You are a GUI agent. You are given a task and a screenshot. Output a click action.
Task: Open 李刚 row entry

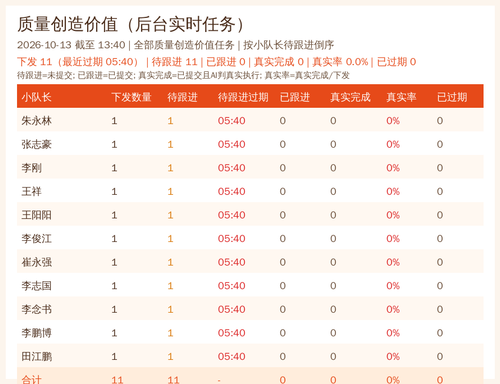(31, 168)
